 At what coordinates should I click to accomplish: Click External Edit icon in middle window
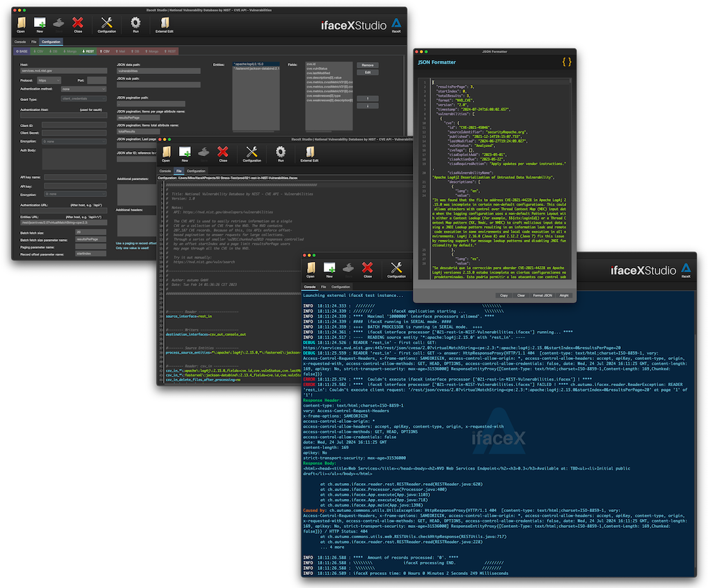[309, 153]
